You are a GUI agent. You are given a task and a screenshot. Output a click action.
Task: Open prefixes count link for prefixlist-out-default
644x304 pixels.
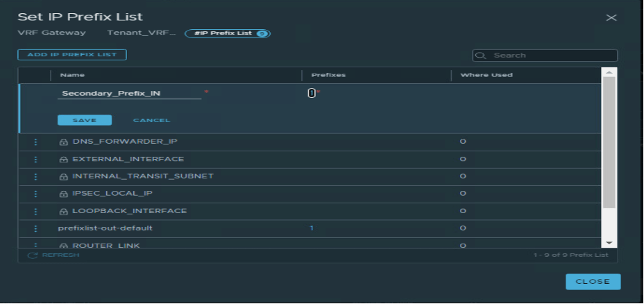312,228
